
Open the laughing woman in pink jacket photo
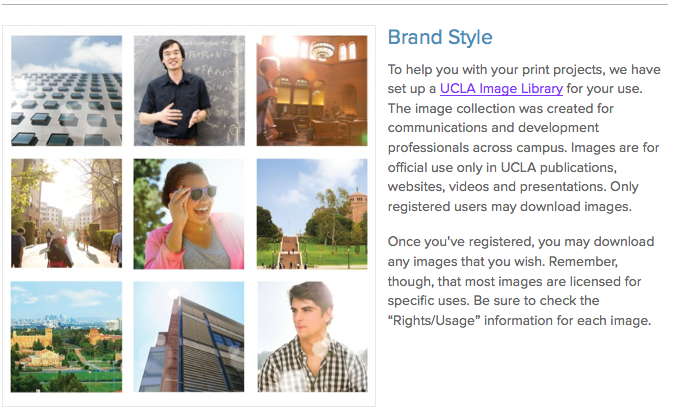point(189,214)
